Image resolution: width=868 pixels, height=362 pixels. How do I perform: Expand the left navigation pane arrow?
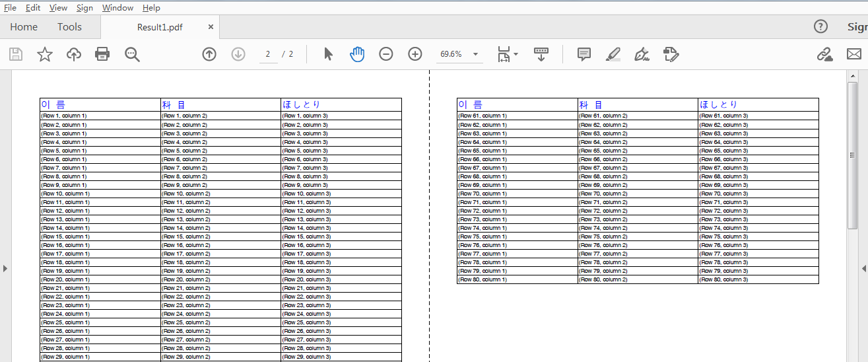pyautogui.click(x=5, y=268)
